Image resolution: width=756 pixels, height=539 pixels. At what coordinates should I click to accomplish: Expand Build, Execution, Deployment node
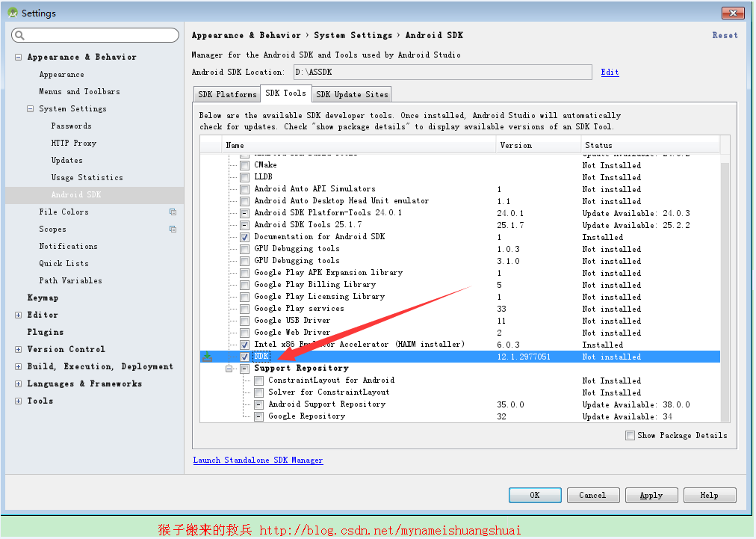coord(19,367)
